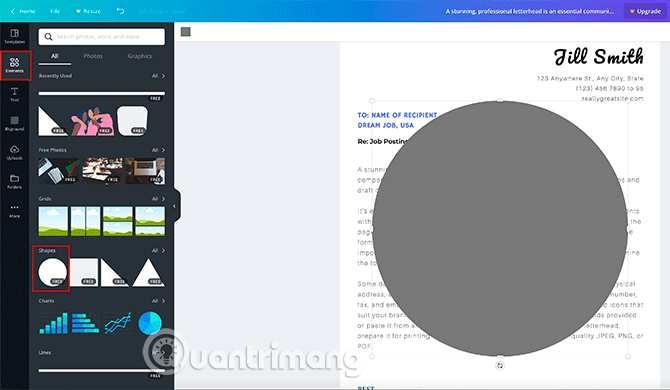Go back to Home
This screenshot has width=670, height=390.
coord(23,11)
